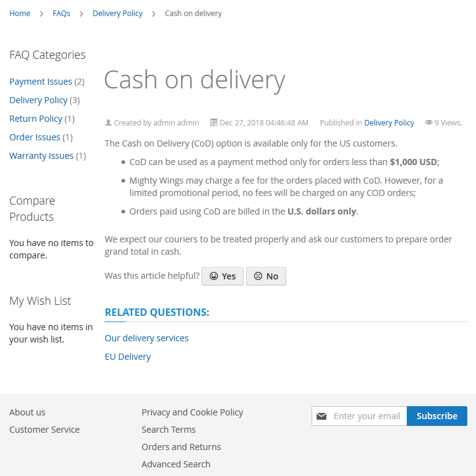Click the calendar date icon
Screen dimensions: 476x476
tap(214, 123)
